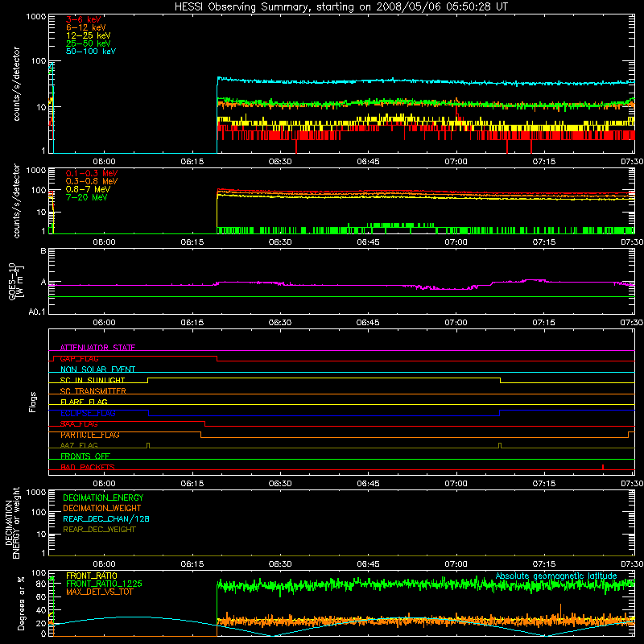This screenshot has height=644, width=644.
Task: Click the 07:00 tick label under GOES panel
Action: [456, 323]
